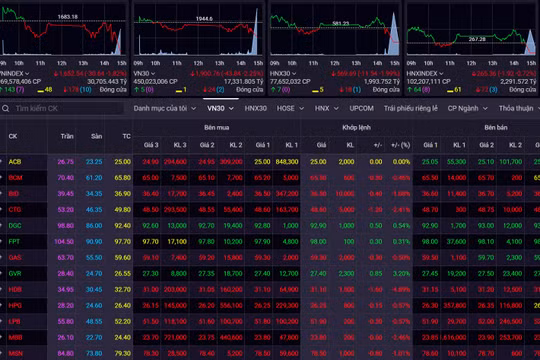Select CTG ticker symbol
Viewport: 540px width, 360px height.
click(15, 209)
